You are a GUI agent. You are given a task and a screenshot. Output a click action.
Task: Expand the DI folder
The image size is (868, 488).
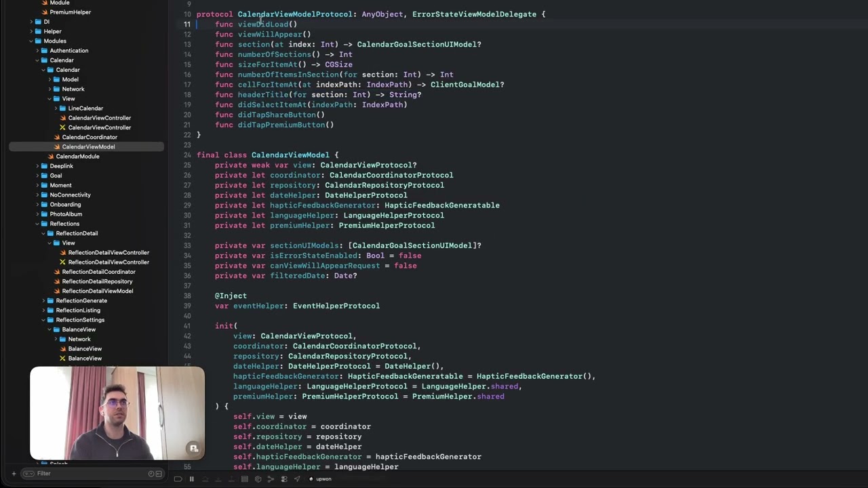point(31,22)
